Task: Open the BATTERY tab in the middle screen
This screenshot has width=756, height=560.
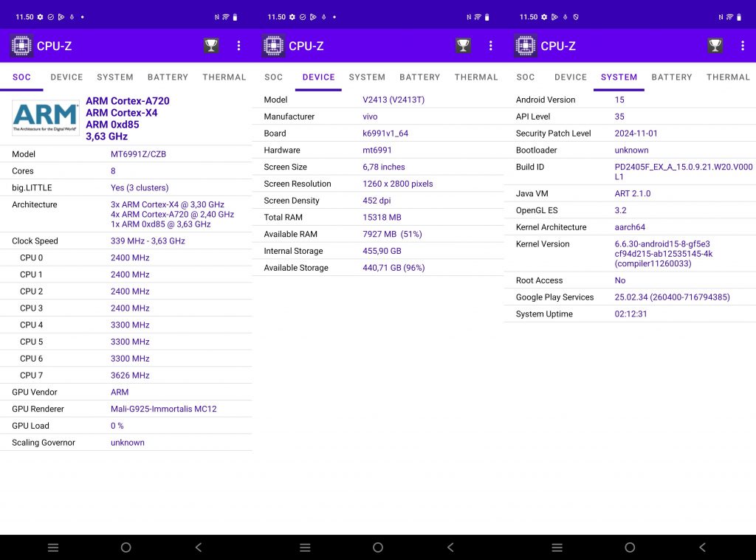Action: click(x=419, y=77)
